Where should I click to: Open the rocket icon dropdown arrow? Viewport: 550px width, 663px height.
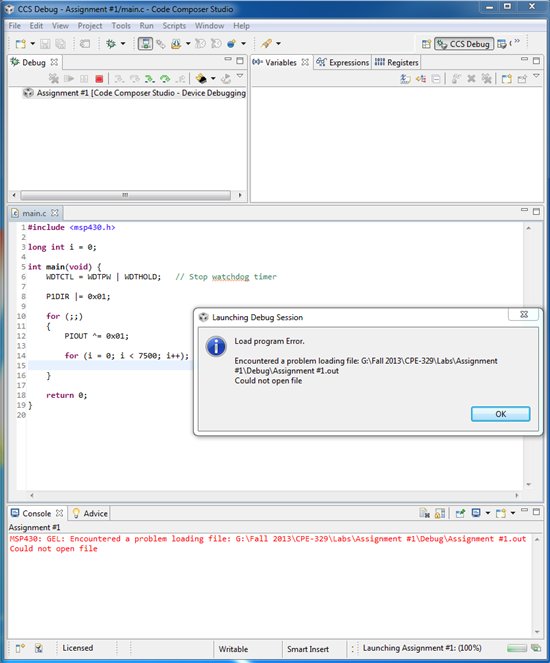(x=279, y=44)
